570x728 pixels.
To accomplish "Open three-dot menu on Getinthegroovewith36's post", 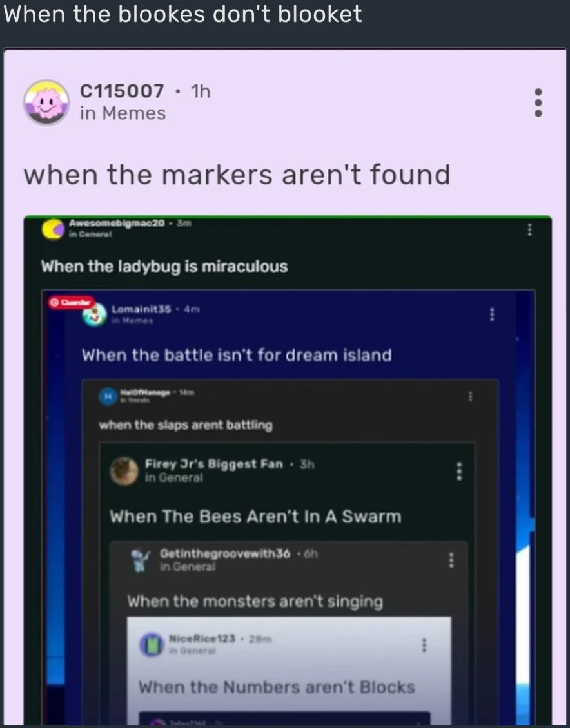I will pyautogui.click(x=451, y=560).
